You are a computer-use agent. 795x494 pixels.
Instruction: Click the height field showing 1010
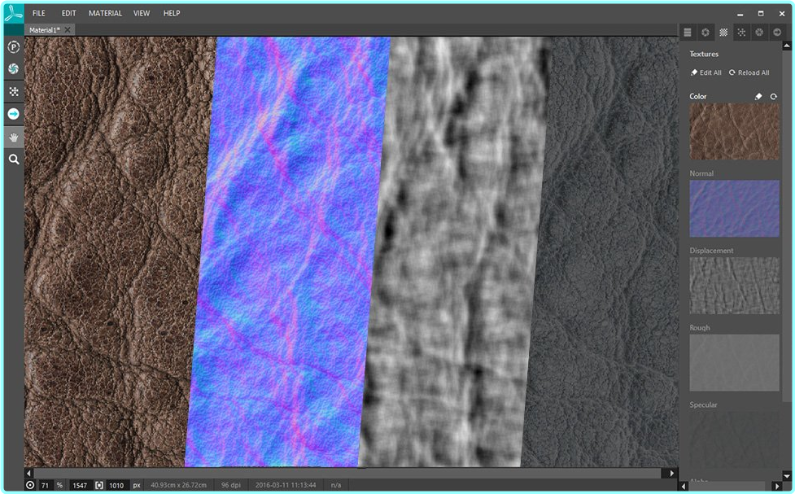(x=116, y=485)
